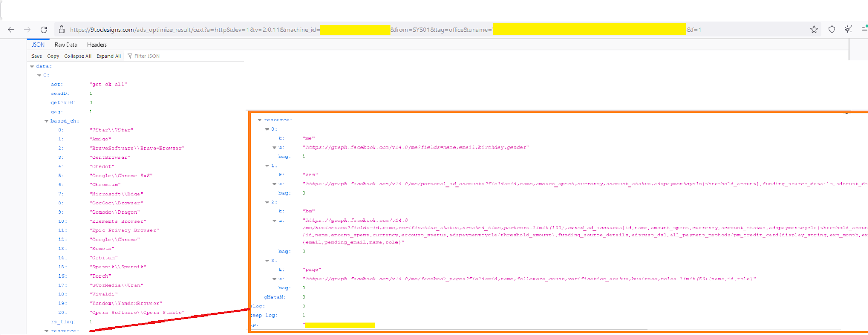Viewport: 868px width, 335px height.
Task: Select the "7Star\\7Star" entry
Action: click(x=111, y=130)
